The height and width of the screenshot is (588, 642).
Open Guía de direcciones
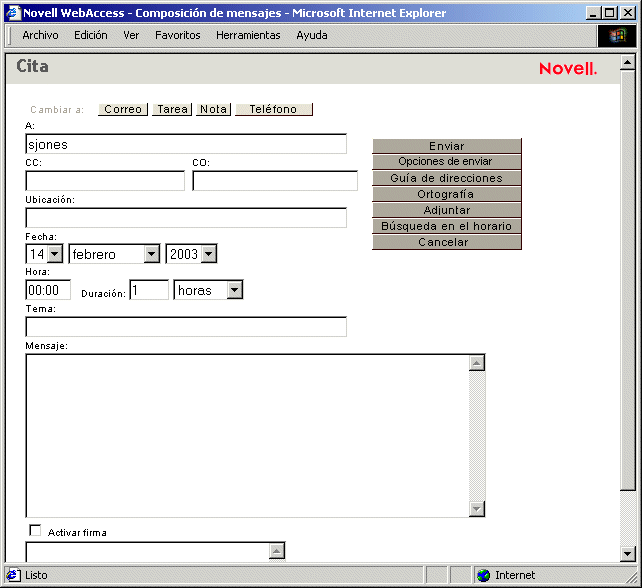(447, 178)
